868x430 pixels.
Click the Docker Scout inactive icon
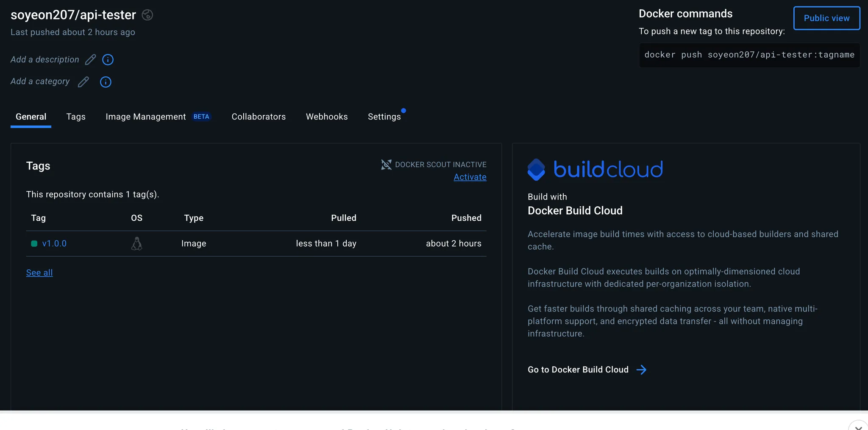[386, 164]
